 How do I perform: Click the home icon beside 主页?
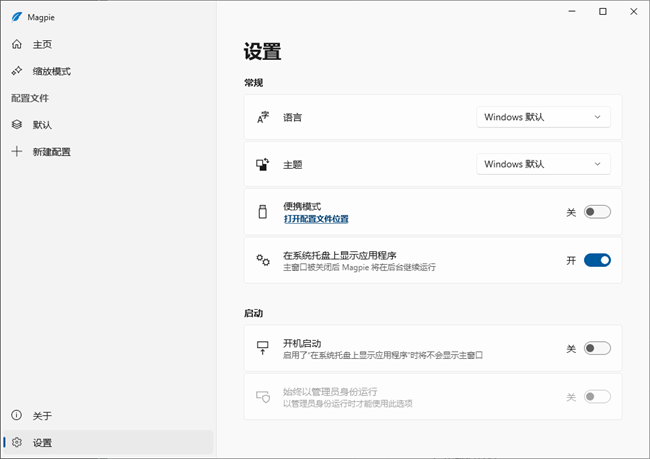click(16, 45)
